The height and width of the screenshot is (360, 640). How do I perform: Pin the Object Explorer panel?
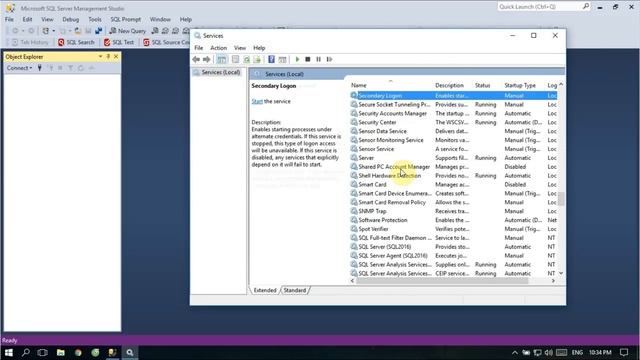click(x=108, y=57)
